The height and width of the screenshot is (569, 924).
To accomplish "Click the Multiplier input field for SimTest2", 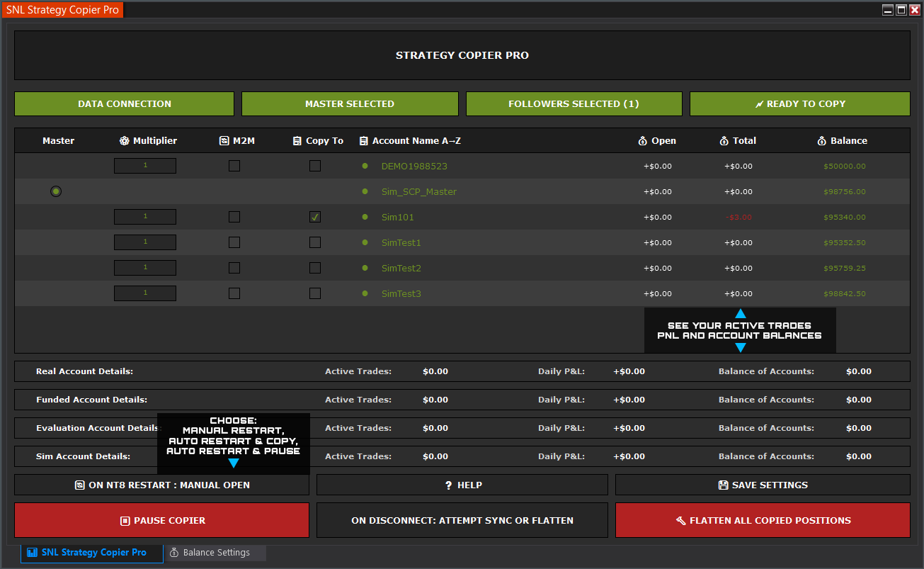I will (x=145, y=268).
